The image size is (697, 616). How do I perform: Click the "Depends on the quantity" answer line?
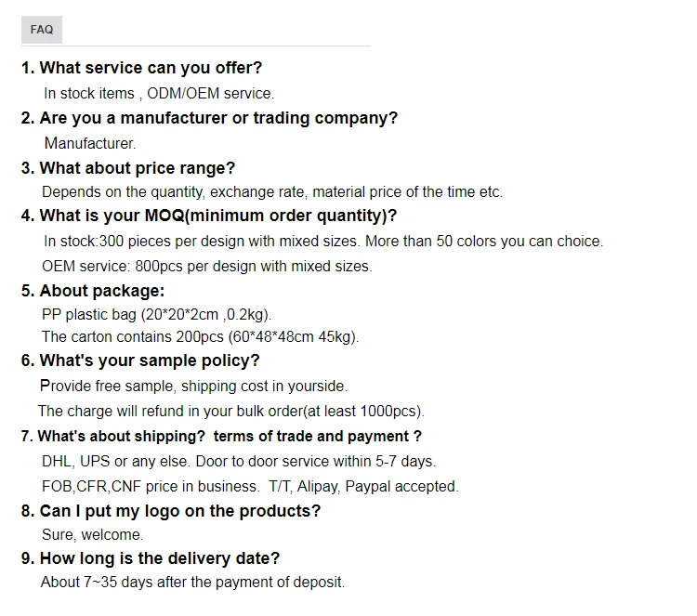click(272, 192)
